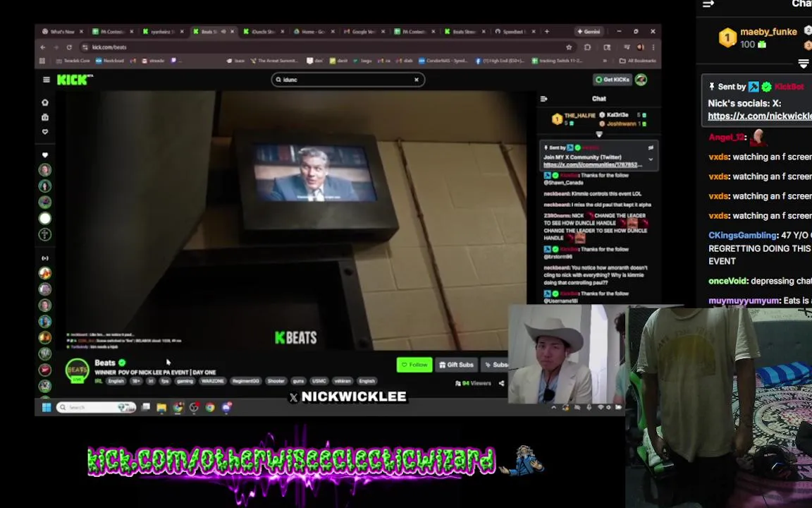
Task: Close the Beats stream tab
Action: [x=232, y=32]
